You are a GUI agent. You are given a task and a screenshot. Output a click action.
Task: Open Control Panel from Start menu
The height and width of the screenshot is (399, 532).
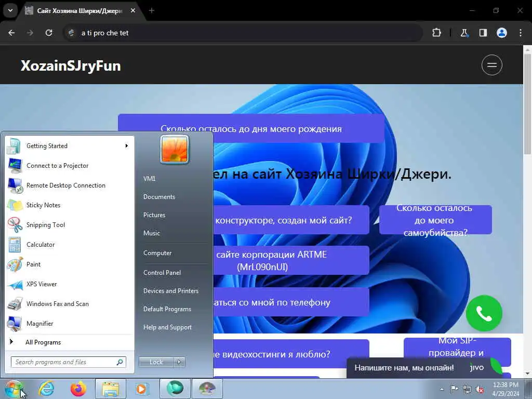click(162, 273)
